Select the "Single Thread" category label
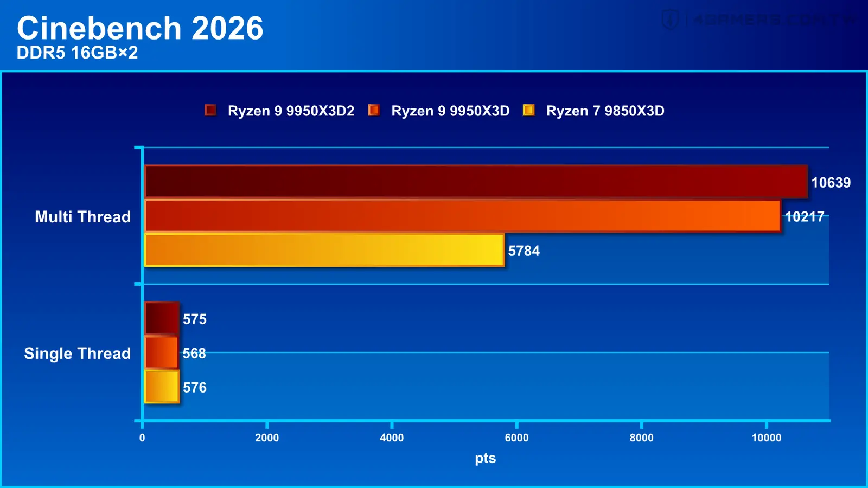Screen dimensions: 868x488 pyautogui.click(x=78, y=354)
